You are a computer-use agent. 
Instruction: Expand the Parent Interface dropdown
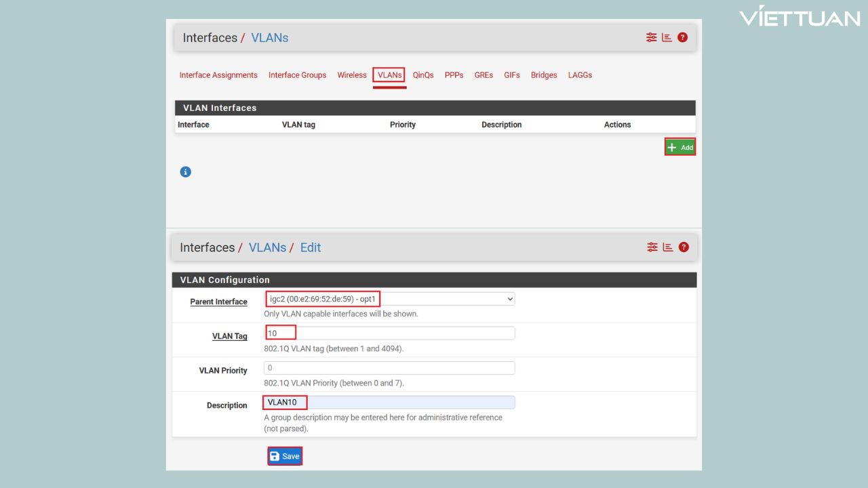tap(389, 299)
